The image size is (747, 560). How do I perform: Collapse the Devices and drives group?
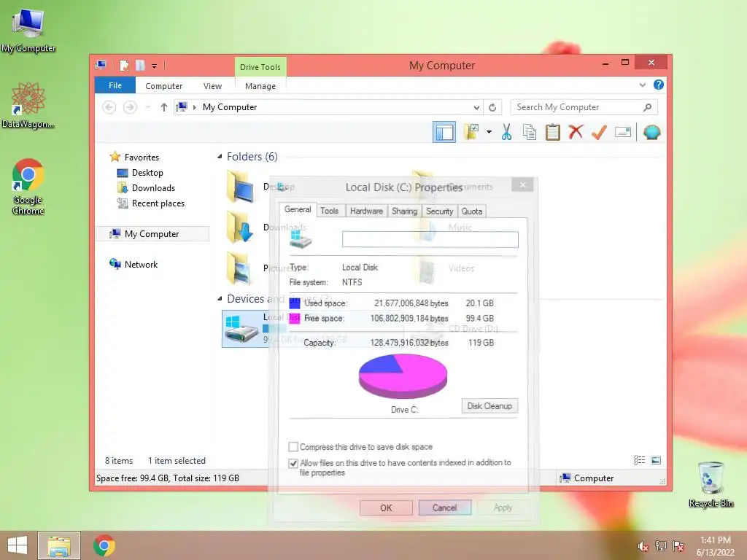tap(220, 298)
